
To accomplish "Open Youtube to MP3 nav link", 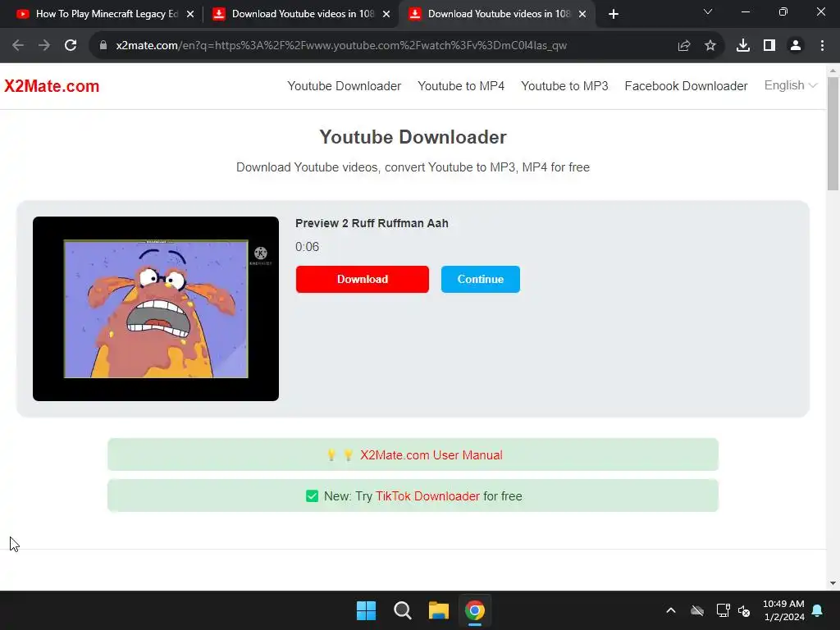I will (564, 86).
